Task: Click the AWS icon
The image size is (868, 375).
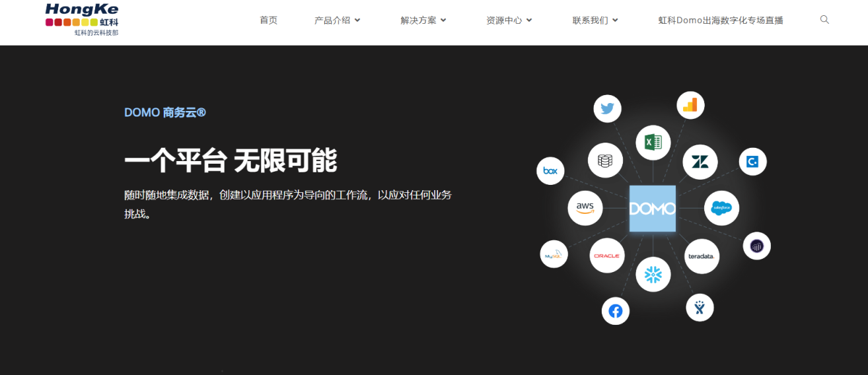Action: (585, 208)
